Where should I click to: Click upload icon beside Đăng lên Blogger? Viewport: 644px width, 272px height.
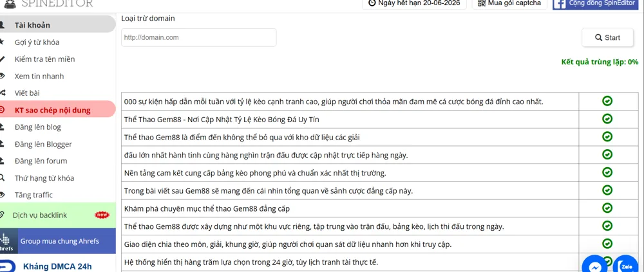tap(2, 143)
